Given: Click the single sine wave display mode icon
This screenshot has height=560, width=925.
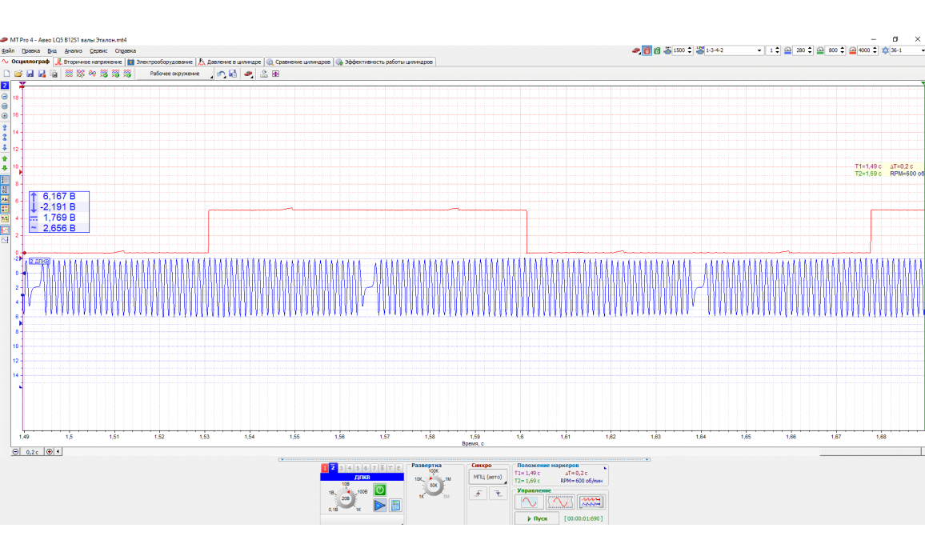Looking at the screenshot, I should click(x=529, y=502).
